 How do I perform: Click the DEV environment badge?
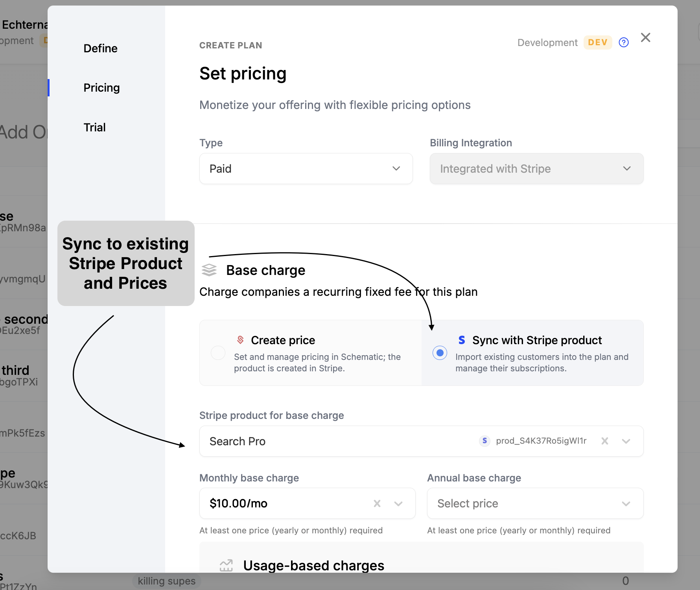598,42
